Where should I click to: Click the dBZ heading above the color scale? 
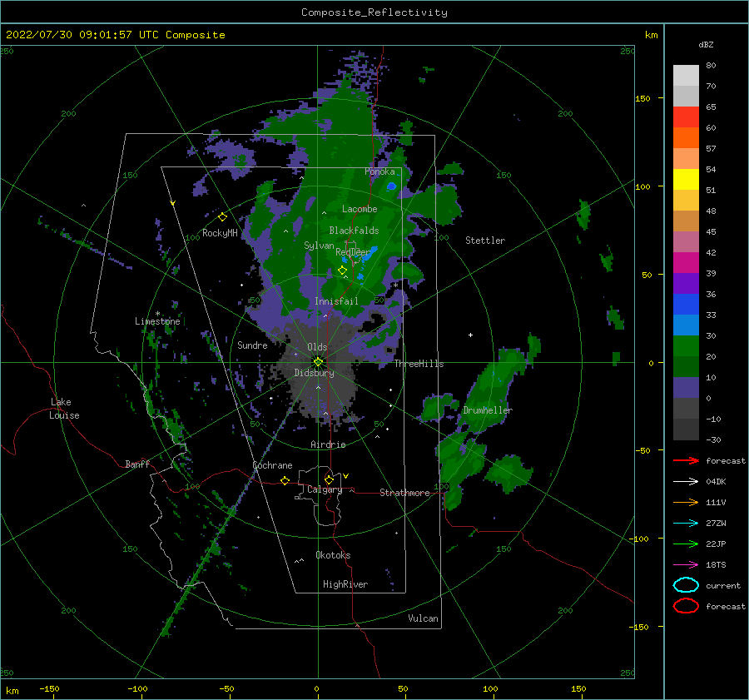tap(706, 44)
